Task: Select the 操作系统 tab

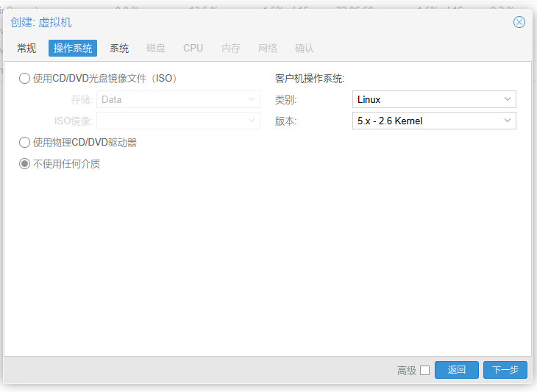Action: click(73, 49)
